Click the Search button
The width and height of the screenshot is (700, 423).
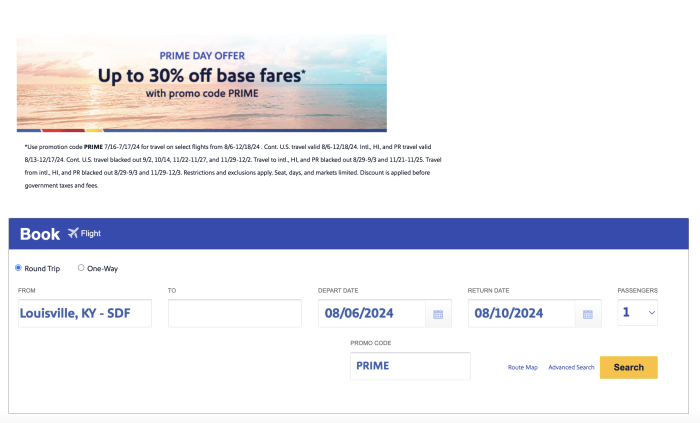[628, 367]
